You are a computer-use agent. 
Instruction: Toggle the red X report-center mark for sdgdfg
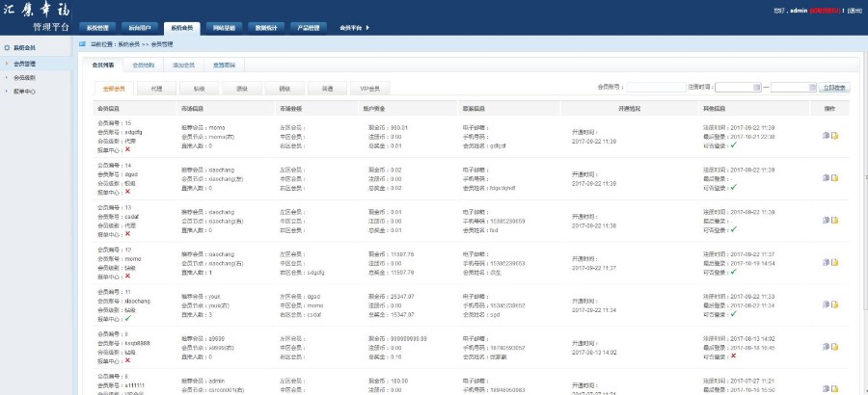(128, 149)
